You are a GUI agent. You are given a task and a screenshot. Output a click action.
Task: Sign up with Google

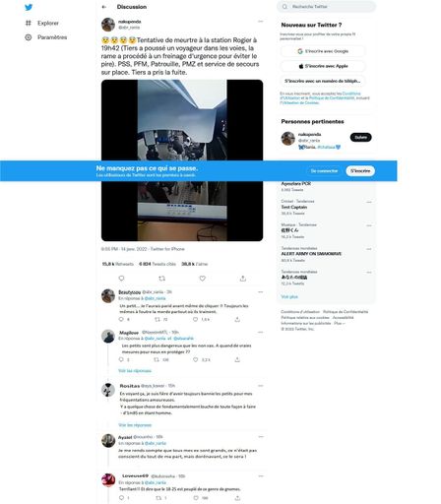tap(323, 51)
